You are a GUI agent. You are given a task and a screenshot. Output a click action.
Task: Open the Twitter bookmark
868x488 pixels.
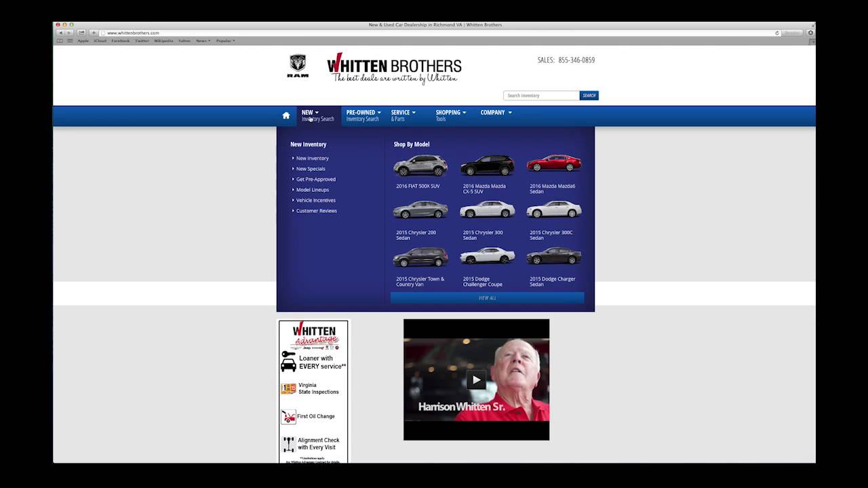tap(142, 41)
